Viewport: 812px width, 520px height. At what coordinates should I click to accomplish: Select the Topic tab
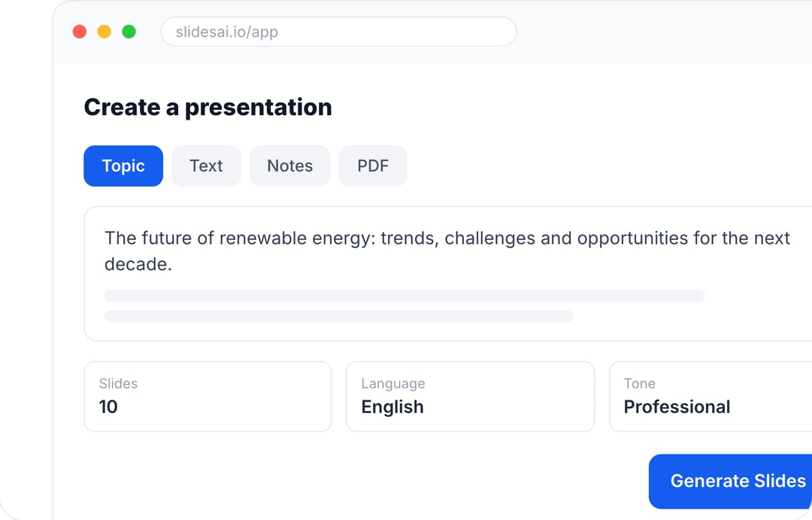click(123, 166)
